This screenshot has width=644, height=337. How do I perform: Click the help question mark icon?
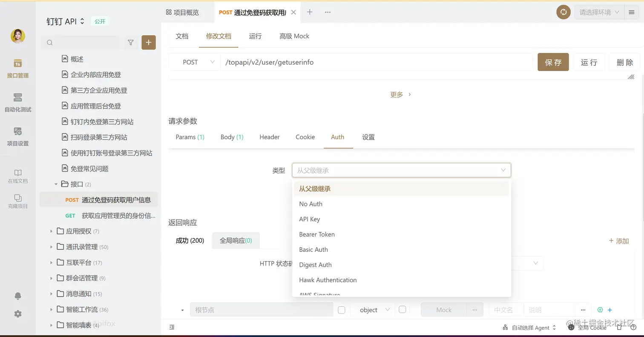pyautogui.click(x=634, y=327)
